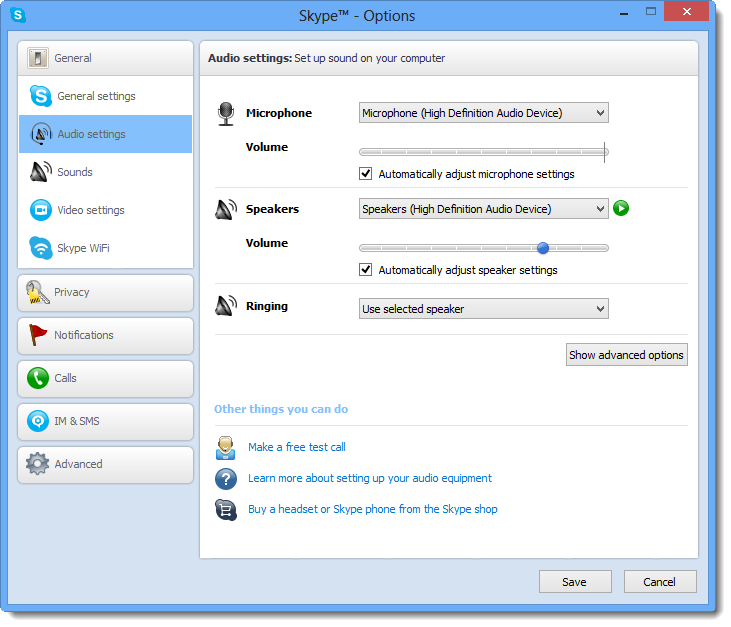
Task: Open the Calls section
Action: tap(105, 379)
